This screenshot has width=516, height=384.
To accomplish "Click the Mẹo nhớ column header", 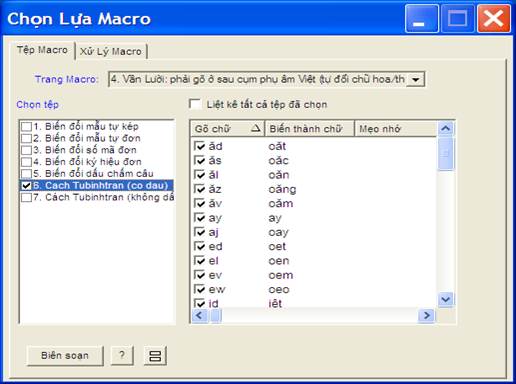I will (396, 129).
